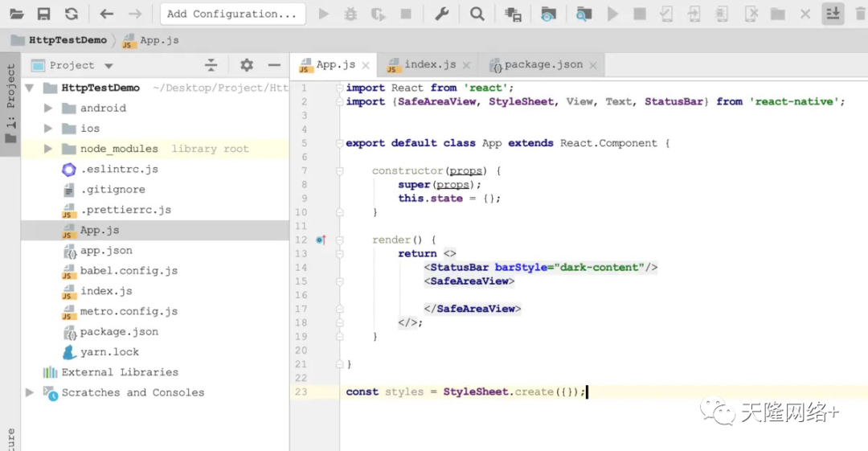868x451 pixels.
Task: Select metro.config.js in the project tree
Action: pyautogui.click(x=129, y=311)
